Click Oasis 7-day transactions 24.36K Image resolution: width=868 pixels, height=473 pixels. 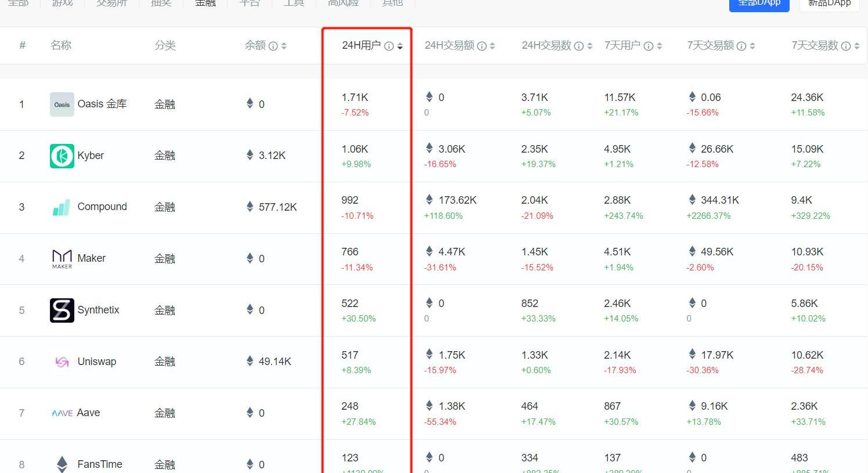pyautogui.click(x=807, y=98)
